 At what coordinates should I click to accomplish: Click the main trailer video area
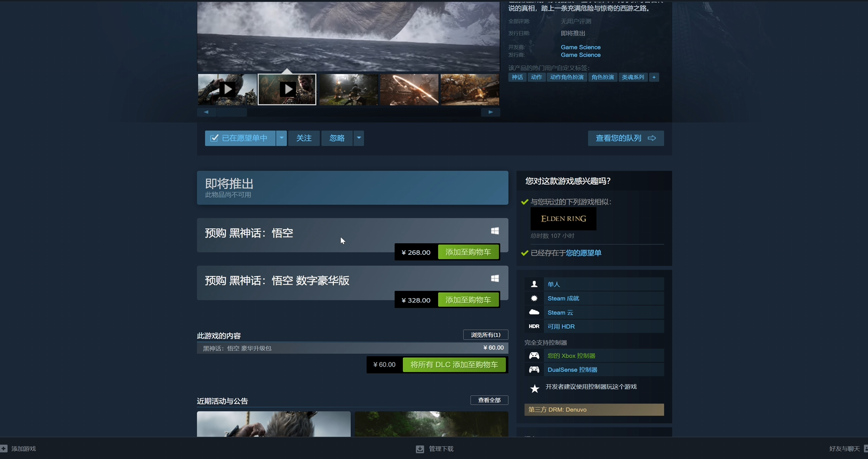348,37
